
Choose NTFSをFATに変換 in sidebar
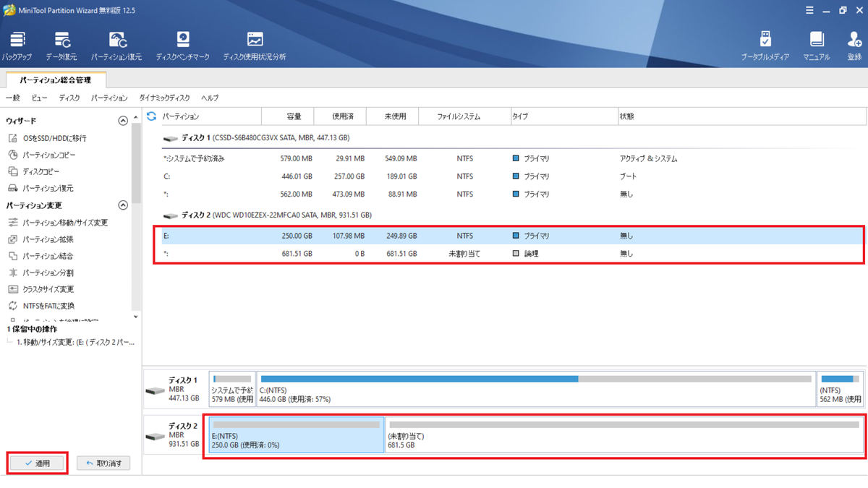[x=41, y=306]
